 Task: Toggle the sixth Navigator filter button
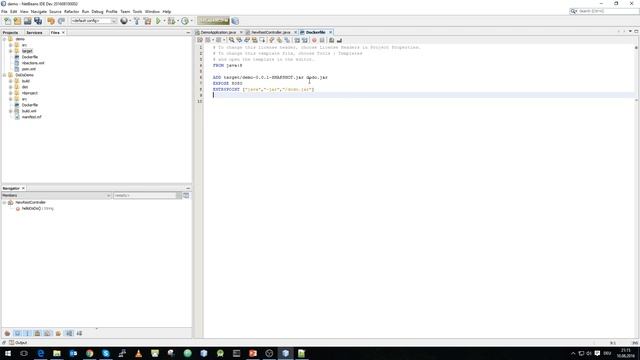58,333
